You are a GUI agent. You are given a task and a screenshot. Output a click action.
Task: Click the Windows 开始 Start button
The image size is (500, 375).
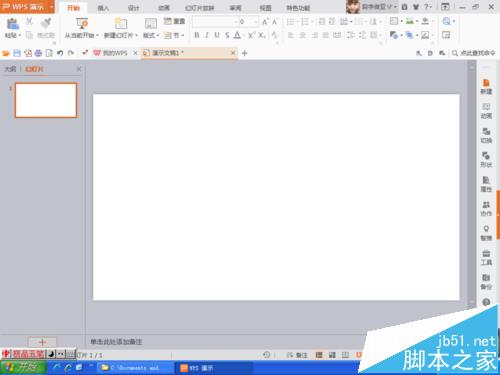tap(23, 368)
